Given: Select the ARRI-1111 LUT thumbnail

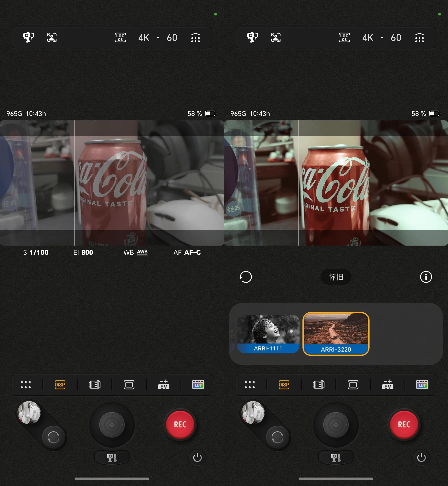Looking at the screenshot, I should point(268,334).
